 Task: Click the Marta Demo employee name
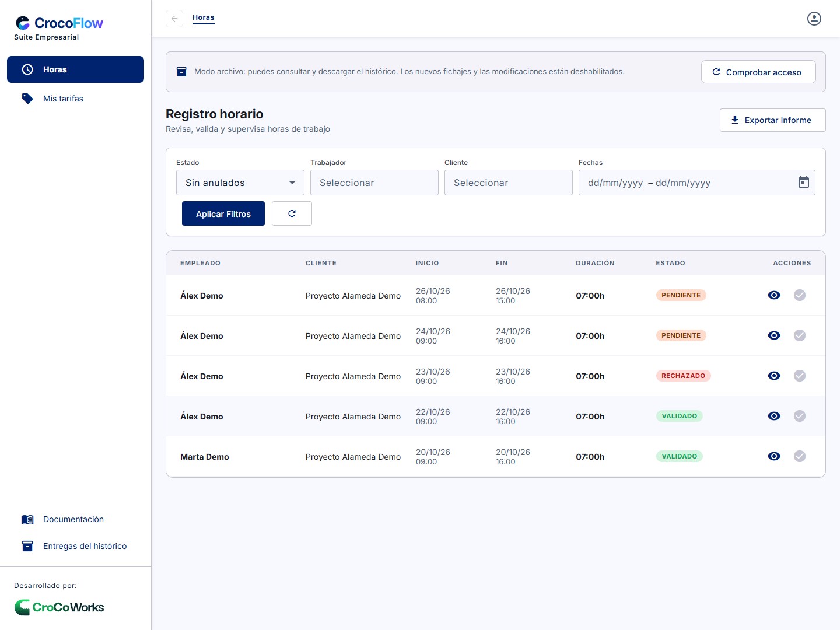[x=205, y=457]
